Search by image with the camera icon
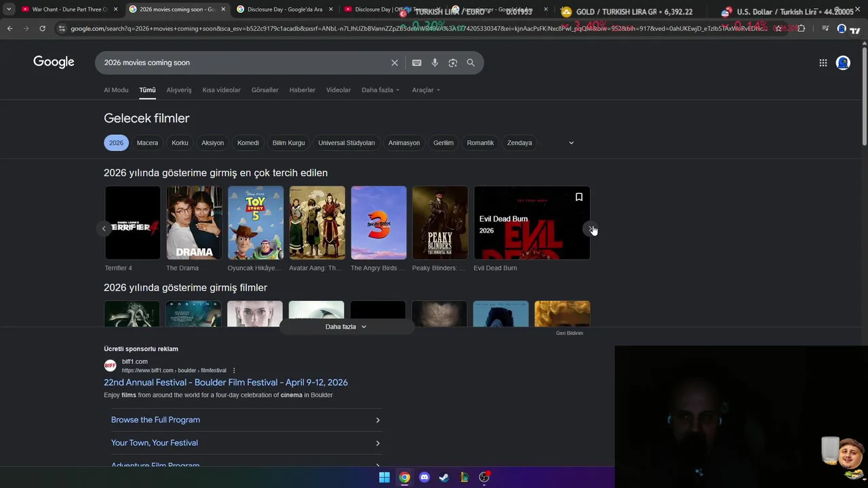The width and height of the screenshot is (868, 488). click(x=452, y=62)
